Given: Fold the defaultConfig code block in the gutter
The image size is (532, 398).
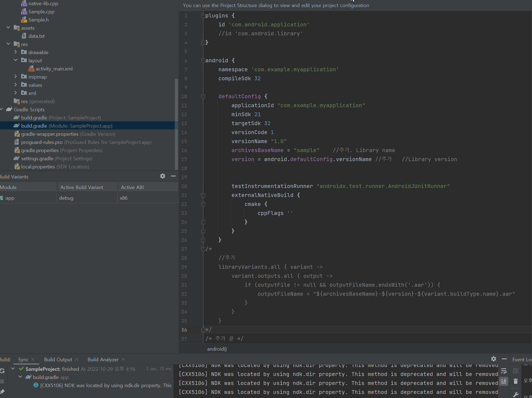Looking at the screenshot, I should [x=203, y=96].
